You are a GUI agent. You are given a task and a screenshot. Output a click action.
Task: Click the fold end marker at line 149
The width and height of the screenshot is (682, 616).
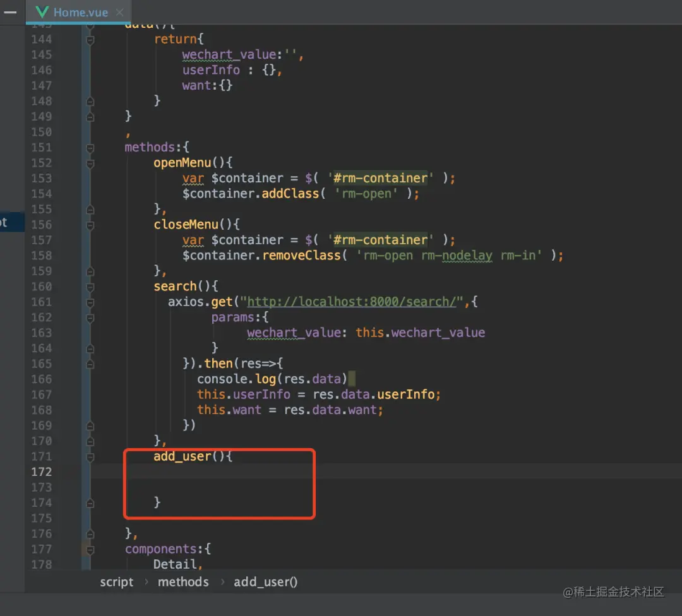point(90,117)
